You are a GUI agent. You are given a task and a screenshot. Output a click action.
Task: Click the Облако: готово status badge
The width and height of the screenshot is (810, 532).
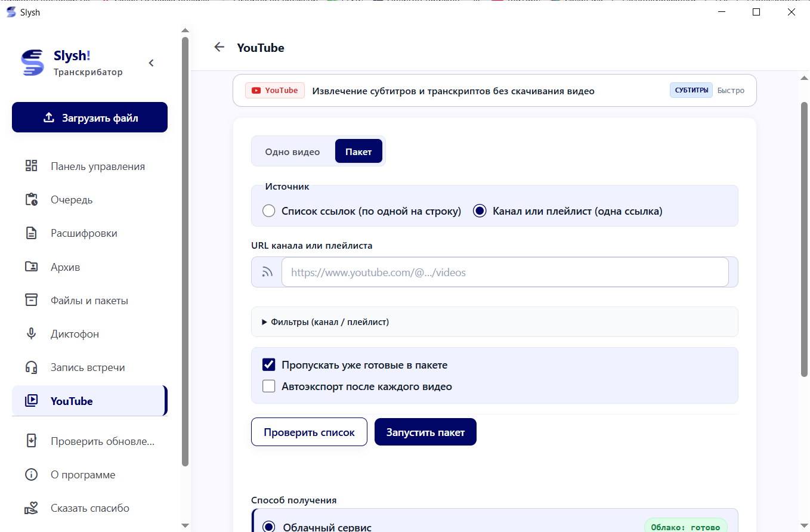(x=686, y=527)
